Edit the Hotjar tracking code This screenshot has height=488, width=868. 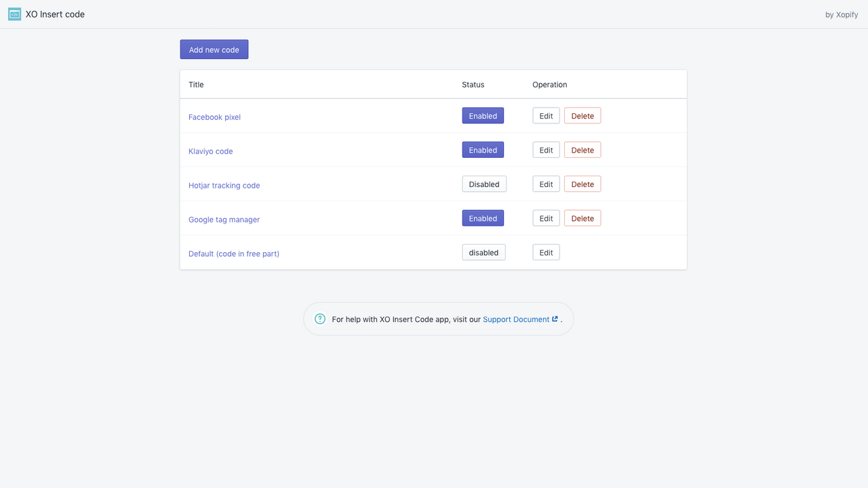(x=546, y=184)
